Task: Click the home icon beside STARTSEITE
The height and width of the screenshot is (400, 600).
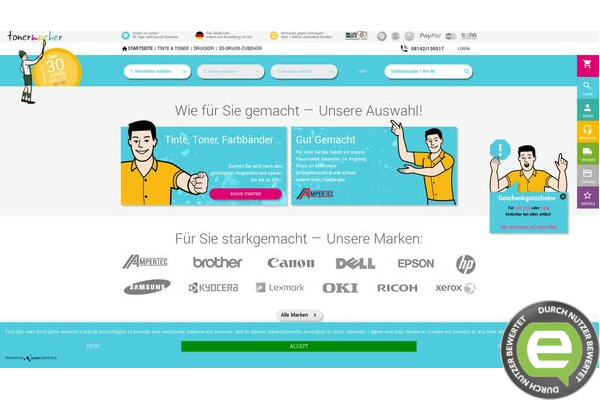Action: tap(124, 49)
